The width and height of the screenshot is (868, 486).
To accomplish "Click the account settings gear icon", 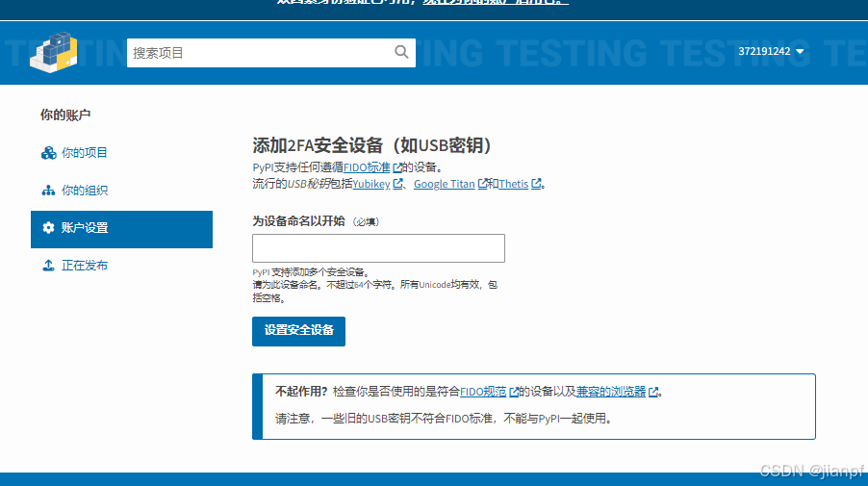I will (x=49, y=227).
